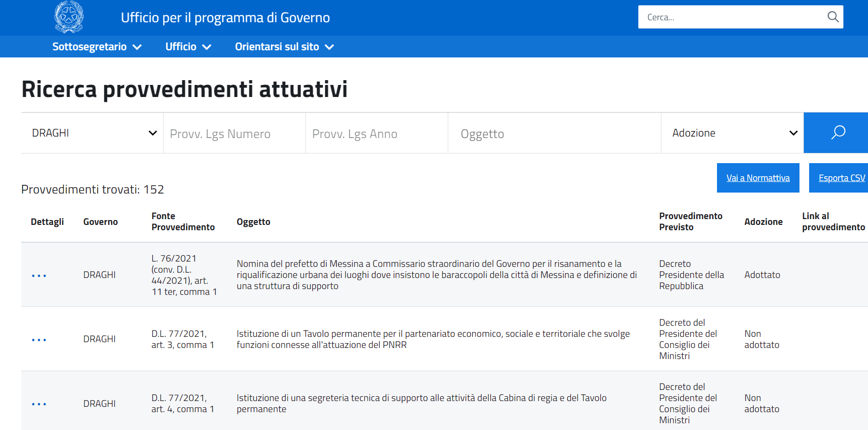Click Non adottato in the art. 4 row

[x=761, y=403]
